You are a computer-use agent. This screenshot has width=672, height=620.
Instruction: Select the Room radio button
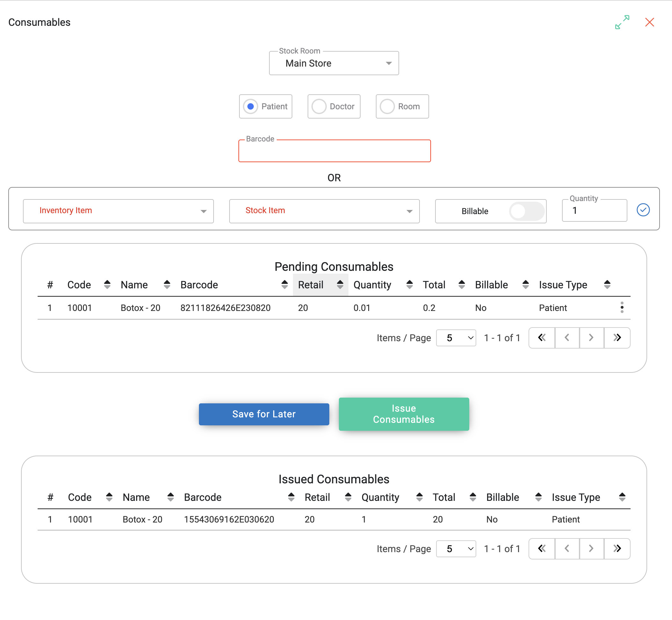point(387,106)
